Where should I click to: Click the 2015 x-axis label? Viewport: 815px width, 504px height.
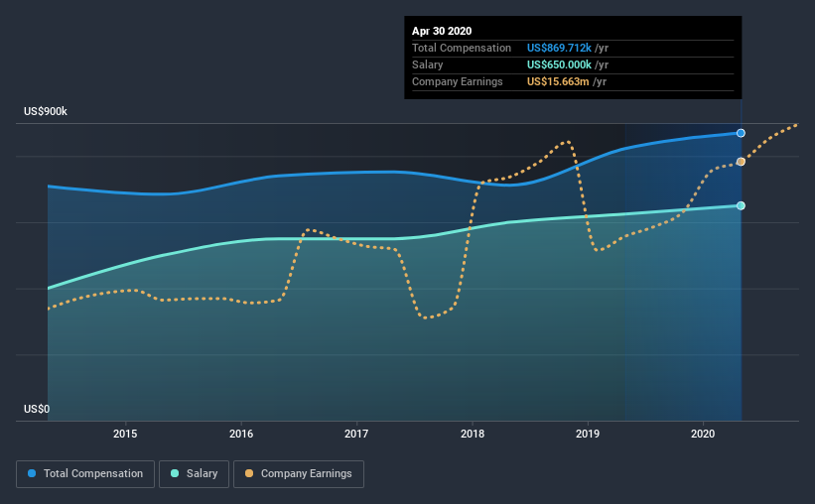[x=125, y=434]
